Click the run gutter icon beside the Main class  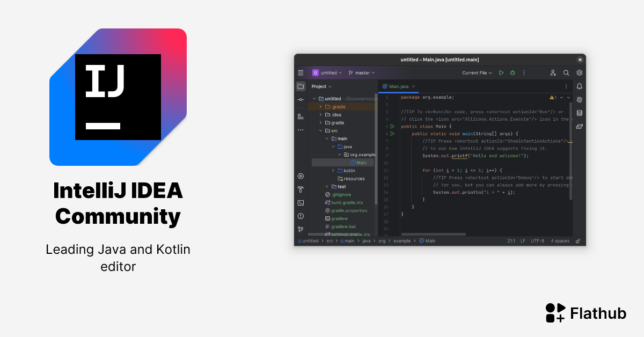(x=392, y=126)
